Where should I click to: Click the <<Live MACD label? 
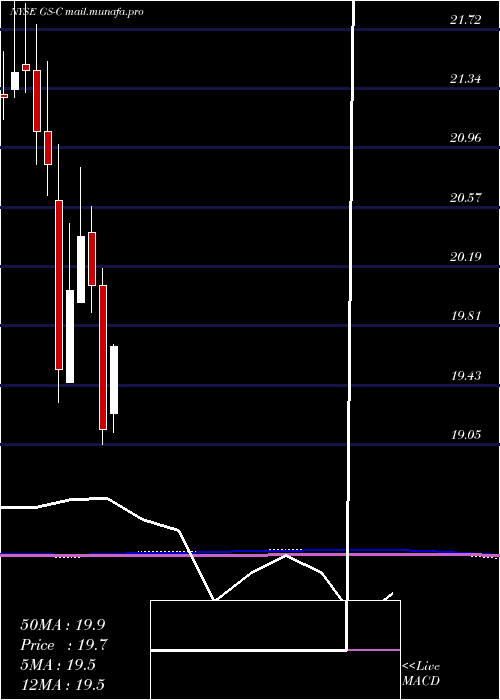[x=421, y=674]
